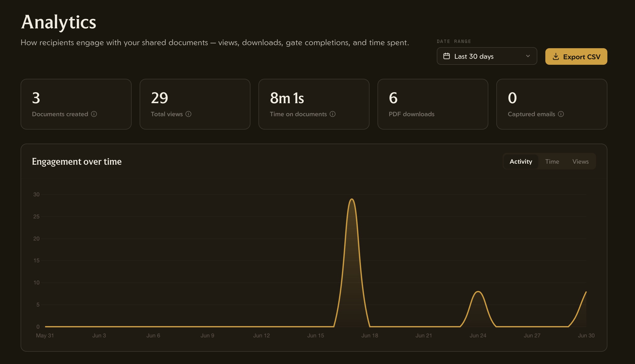Expand the date range chevron arrow

(528, 56)
